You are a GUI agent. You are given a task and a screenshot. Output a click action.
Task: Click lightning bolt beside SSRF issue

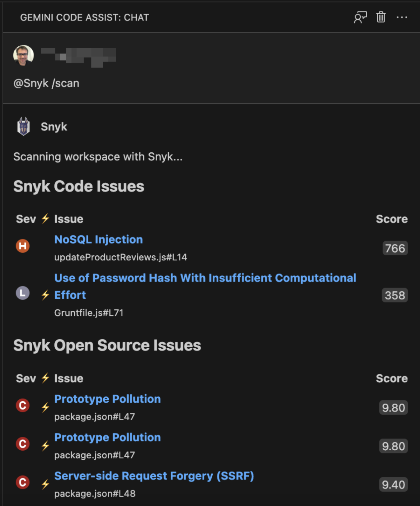click(45, 484)
